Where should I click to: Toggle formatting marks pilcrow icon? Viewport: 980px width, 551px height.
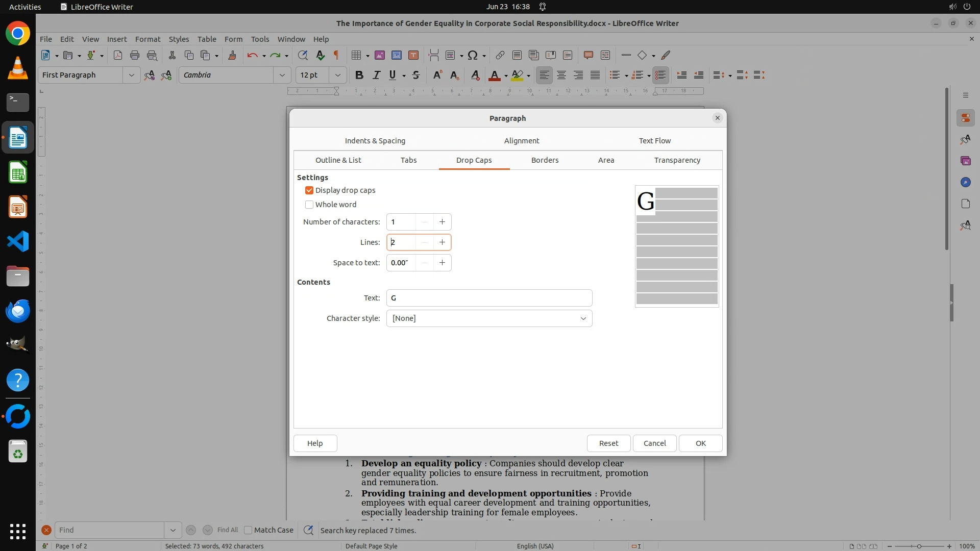pyautogui.click(x=336, y=55)
